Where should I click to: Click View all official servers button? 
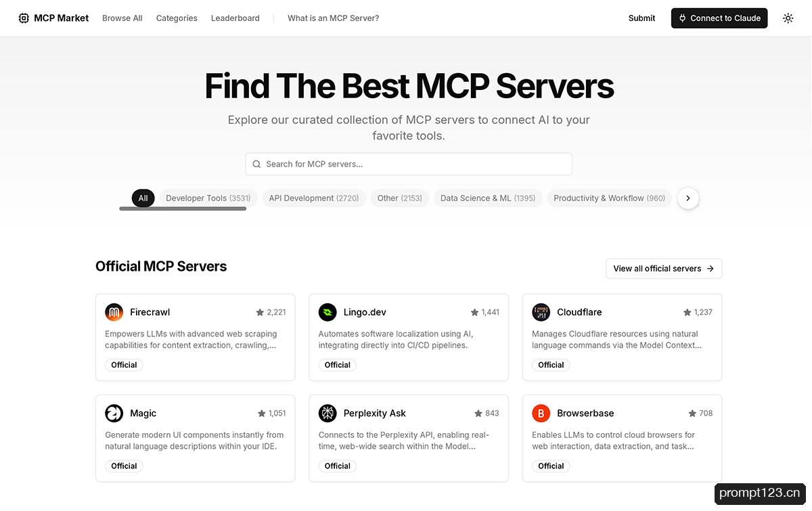coord(664,269)
